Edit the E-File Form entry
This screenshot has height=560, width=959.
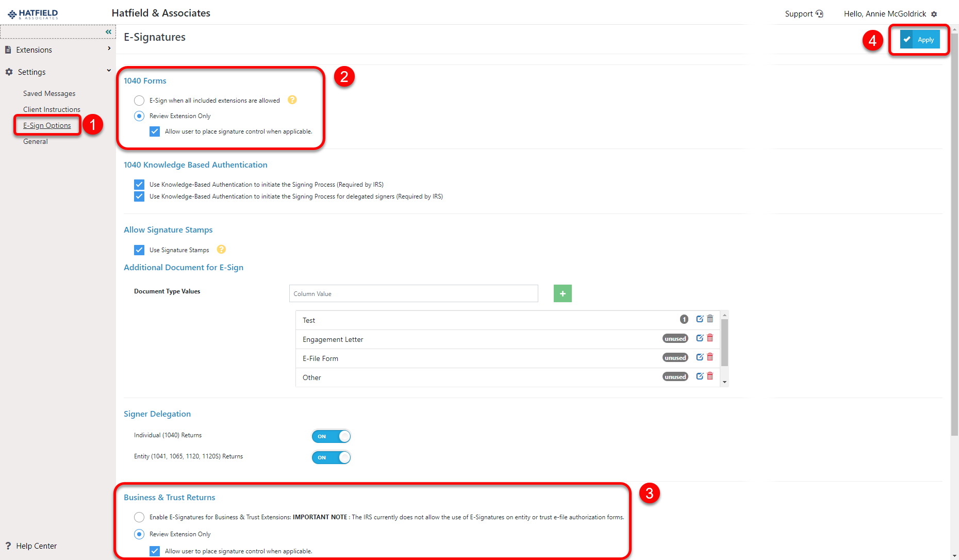699,356
